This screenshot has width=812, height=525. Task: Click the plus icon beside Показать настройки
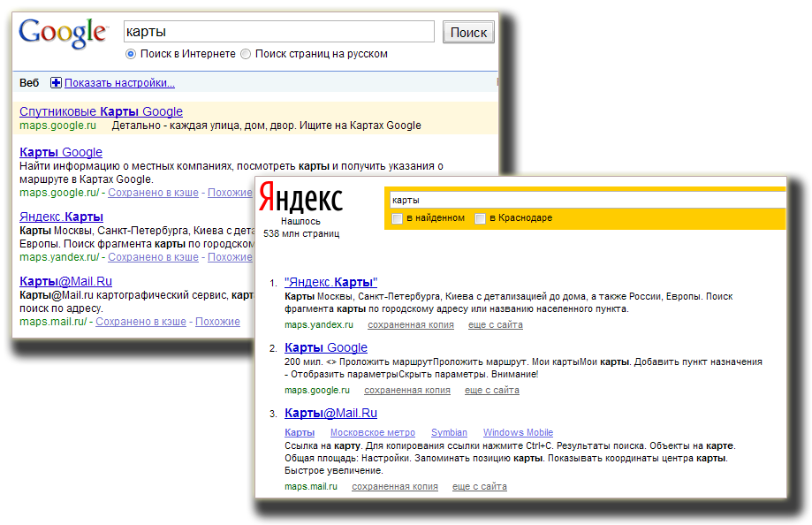pos(56,82)
